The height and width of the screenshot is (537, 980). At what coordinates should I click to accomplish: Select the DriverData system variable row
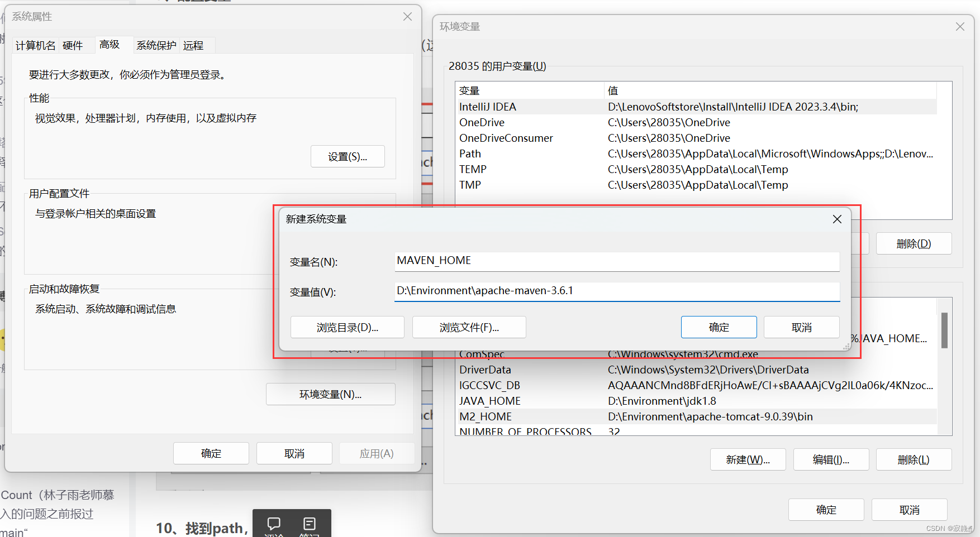pos(697,370)
